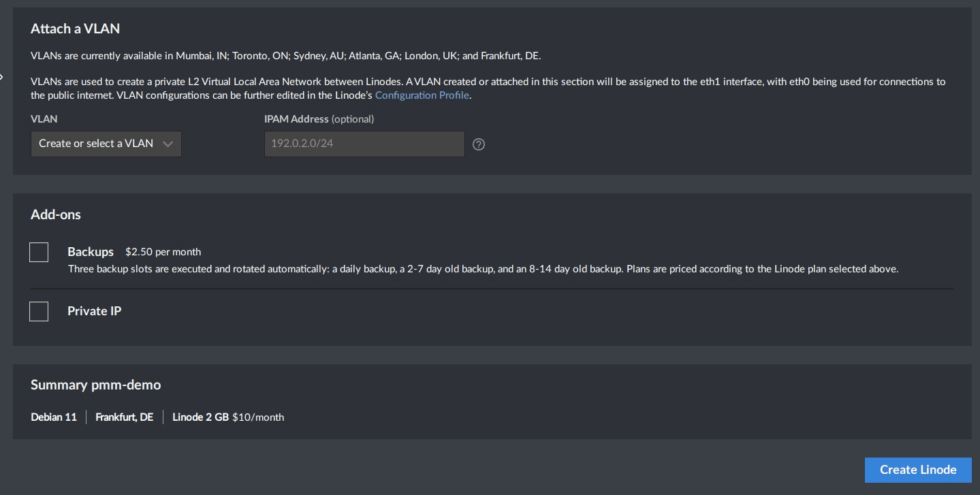Image resolution: width=980 pixels, height=495 pixels.
Task: Enable the Backups add-on checkbox
Action: click(39, 252)
